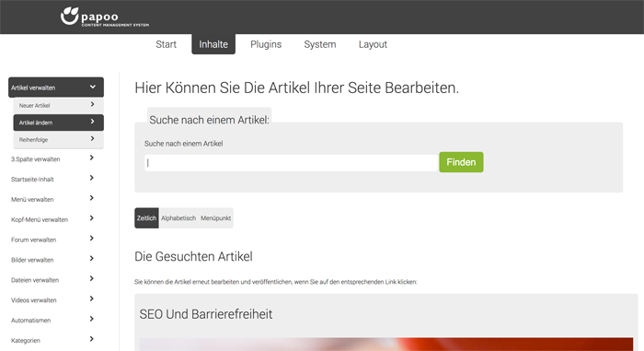
Task: Sort articles Alphabetisch
Action: 178,218
